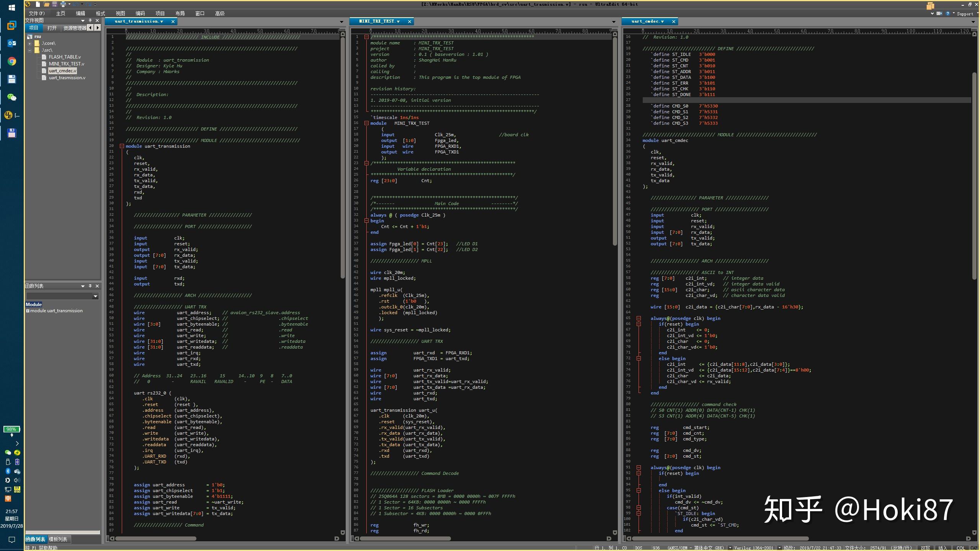This screenshot has height=551, width=980.
Task: Open the 编辑 ribbon tab
Action: [80, 13]
